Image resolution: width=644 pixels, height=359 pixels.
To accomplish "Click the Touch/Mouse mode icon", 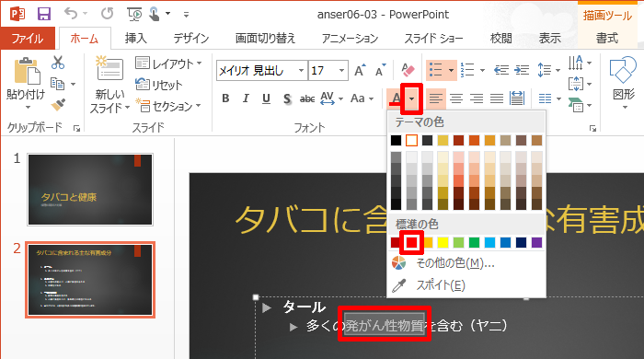I will coord(155,14).
